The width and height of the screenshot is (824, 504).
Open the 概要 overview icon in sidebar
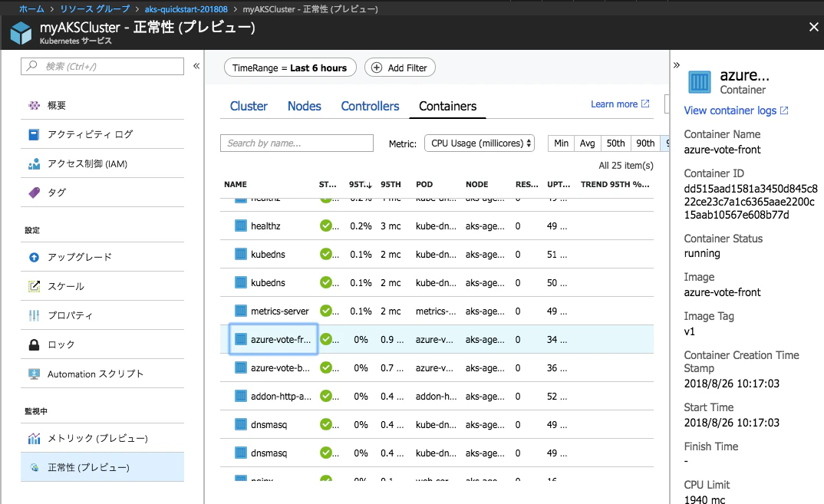[x=35, y=106]
